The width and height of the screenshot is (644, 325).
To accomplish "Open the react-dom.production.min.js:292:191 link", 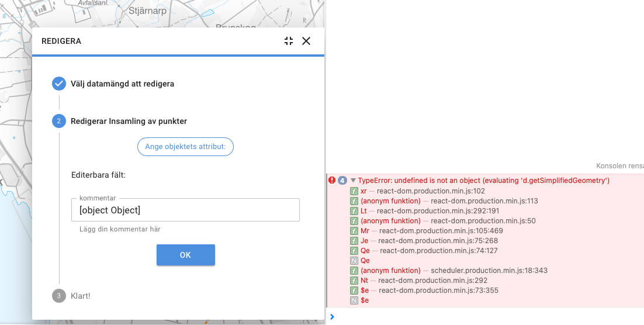I will coord(438,211).
